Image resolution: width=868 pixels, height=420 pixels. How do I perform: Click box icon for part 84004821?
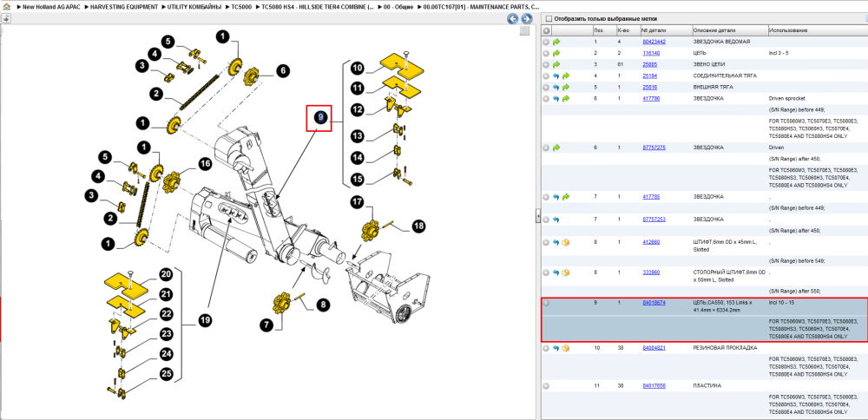click(x=566, y=349)
